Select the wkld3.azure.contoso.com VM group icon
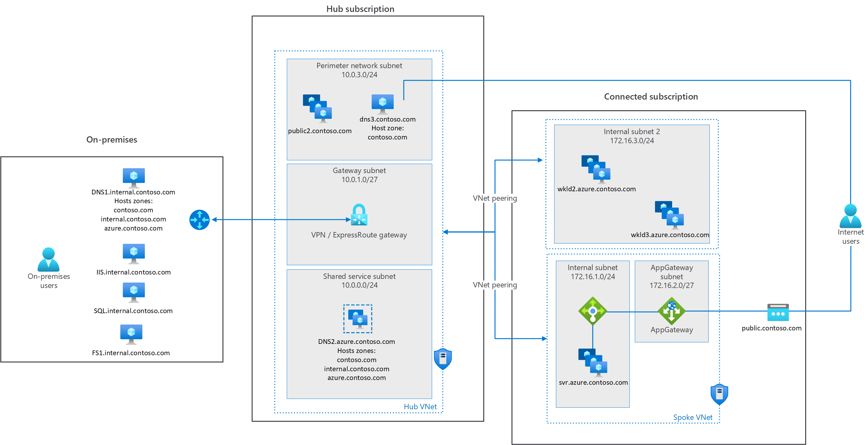This screenshot has height=445, width=868. point(669,215)
